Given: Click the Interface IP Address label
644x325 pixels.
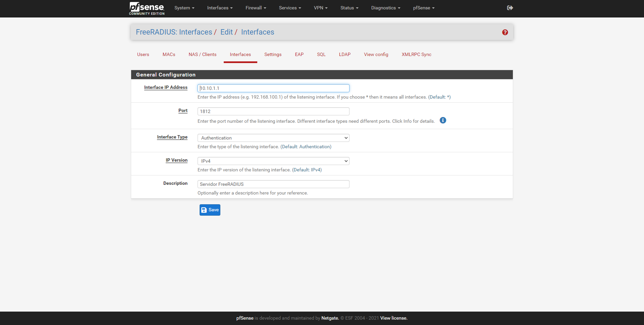Looking at the screenshot, I should coord(166,87).
